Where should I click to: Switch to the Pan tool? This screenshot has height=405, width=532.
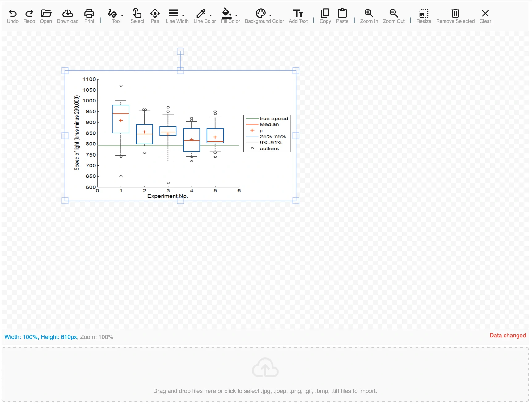point(155,13)
